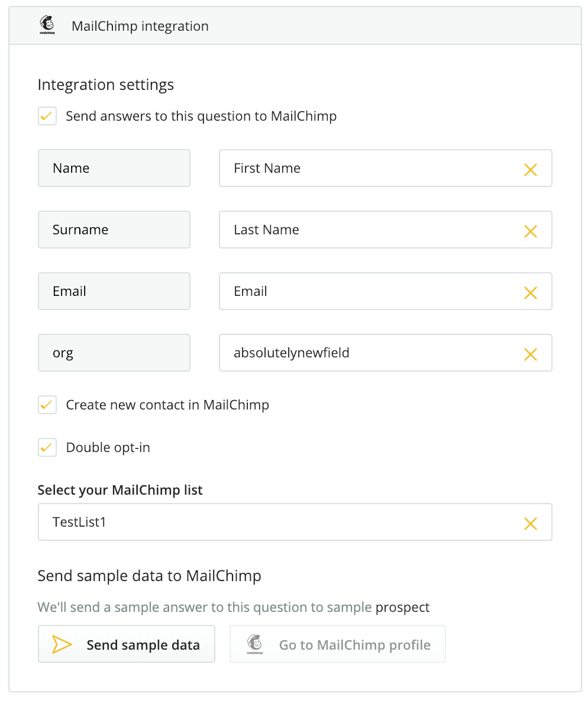Click the sample answer description text

[x=234, y=607]
